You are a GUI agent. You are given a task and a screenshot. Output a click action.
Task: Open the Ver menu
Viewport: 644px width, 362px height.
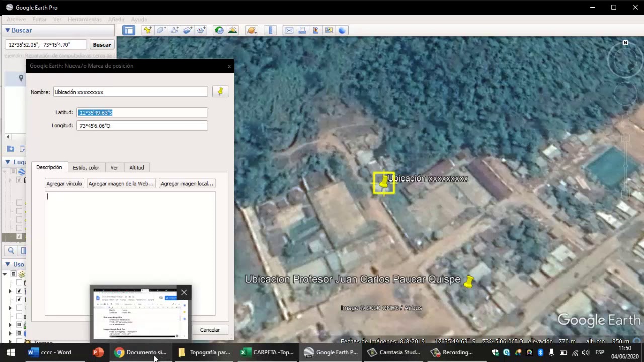[x=57, y=19]
